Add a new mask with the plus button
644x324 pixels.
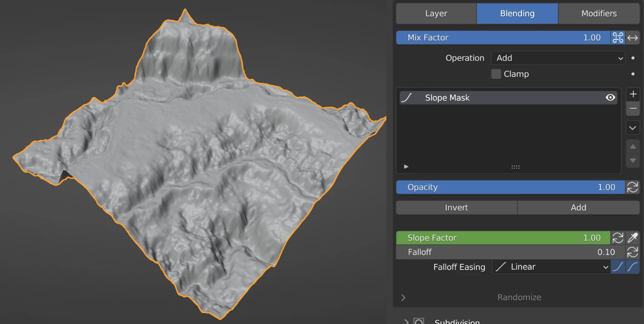pos(633,94)
